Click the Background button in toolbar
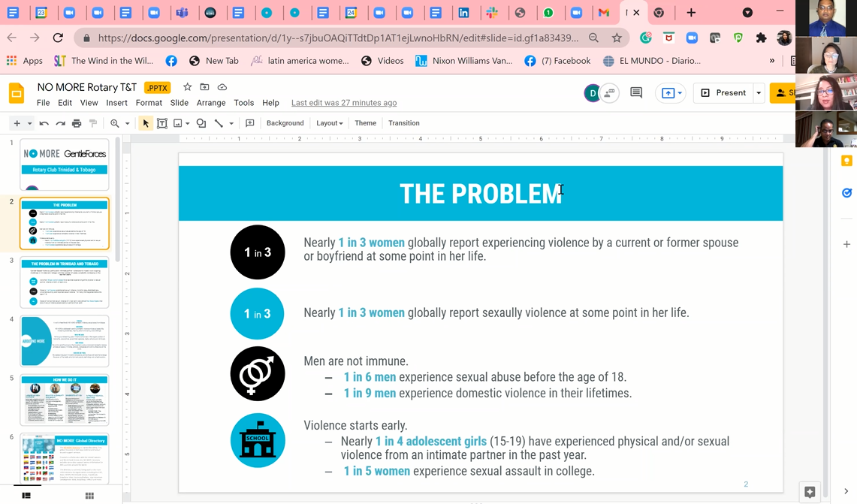This screenshot has height=504, width=857. (x=285, y=123)
